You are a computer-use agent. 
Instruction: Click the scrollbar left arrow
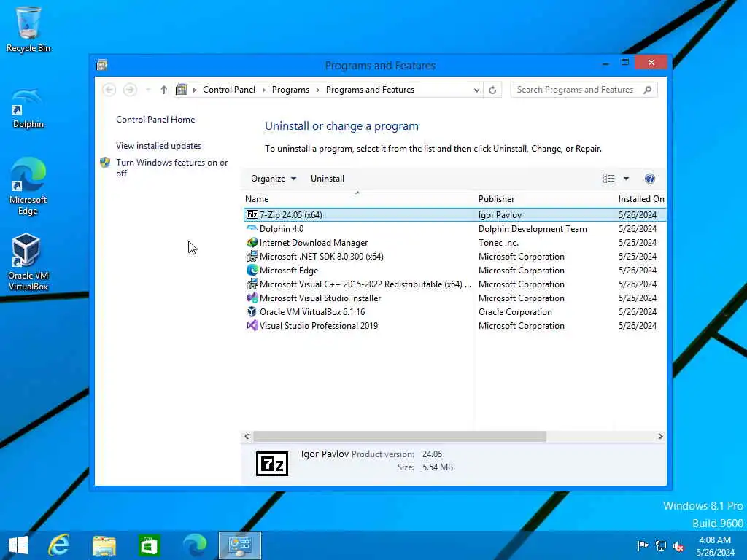pos(247,436)
